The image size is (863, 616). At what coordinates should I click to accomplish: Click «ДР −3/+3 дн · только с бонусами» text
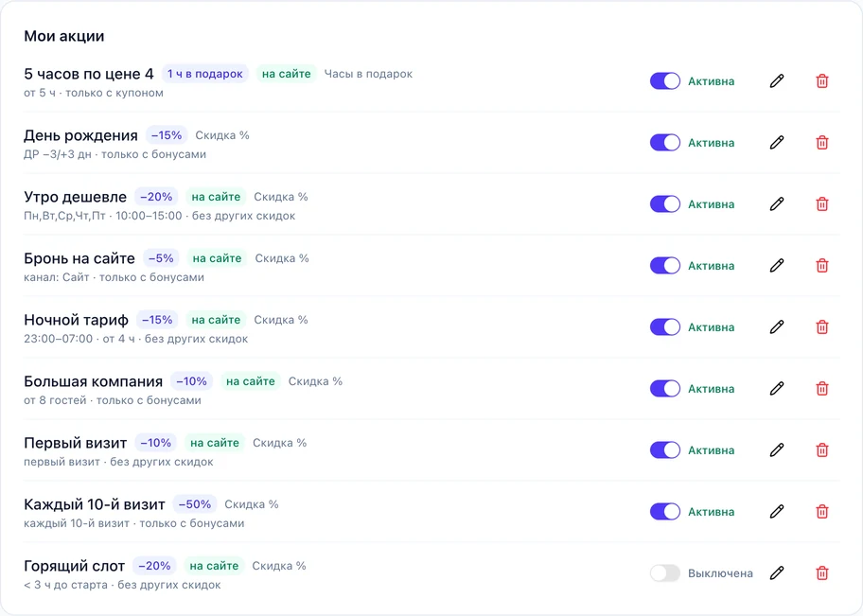point(115,154)
